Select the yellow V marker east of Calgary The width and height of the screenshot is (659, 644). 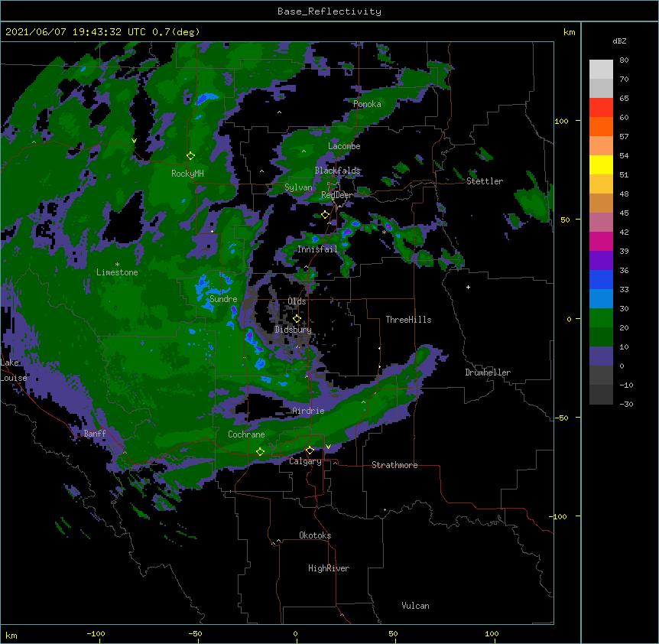328,447
